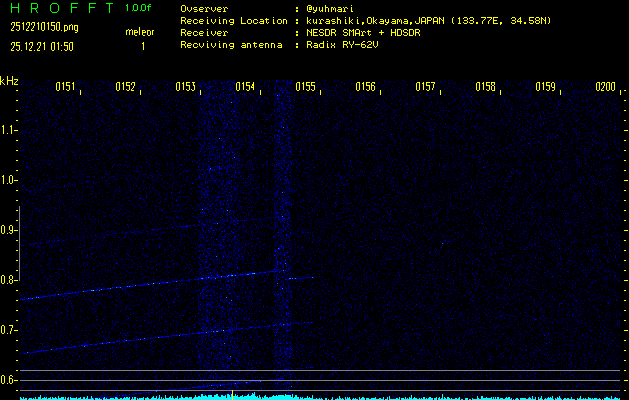
Task: Click the 0.8 frequency axis label
Action: click(9, 280)
